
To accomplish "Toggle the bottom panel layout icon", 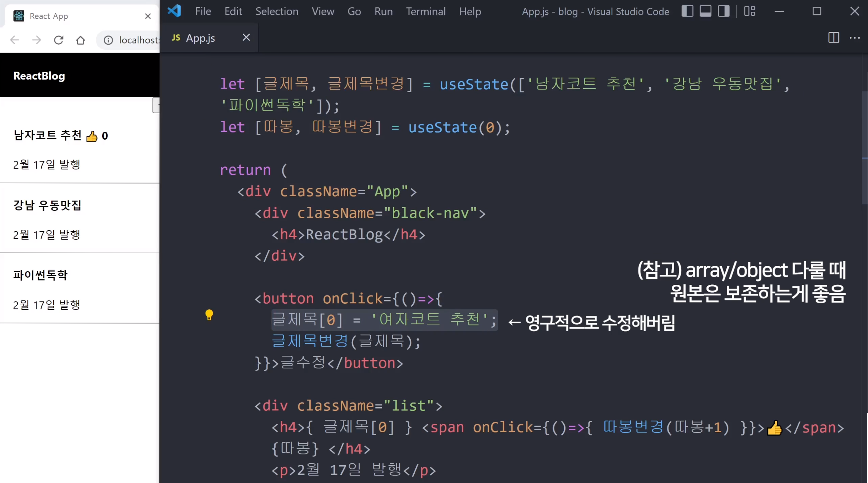I will click(x=705, y=11).
